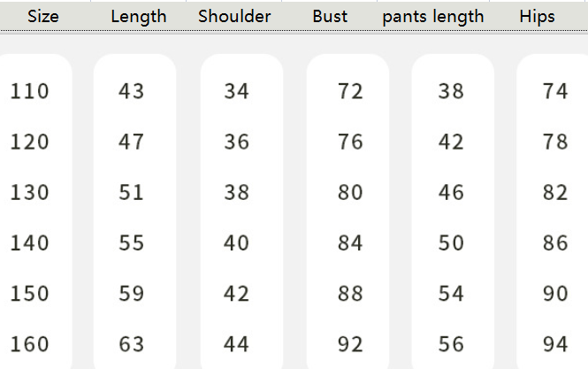
Task: Click Bust value 88
Action: coord(350,293)
